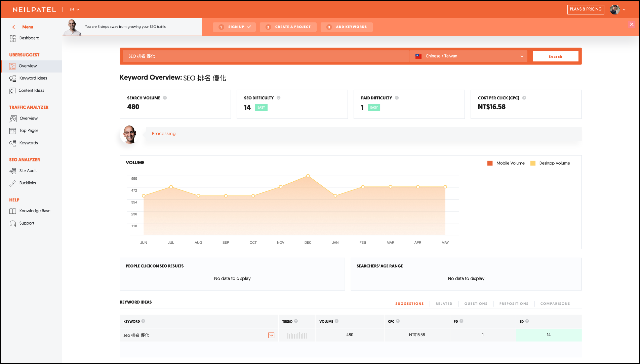Image resolution: width=640 pixels, height=364 pixels.
Task: Click the Support headset icon
Action: [13, 224]
